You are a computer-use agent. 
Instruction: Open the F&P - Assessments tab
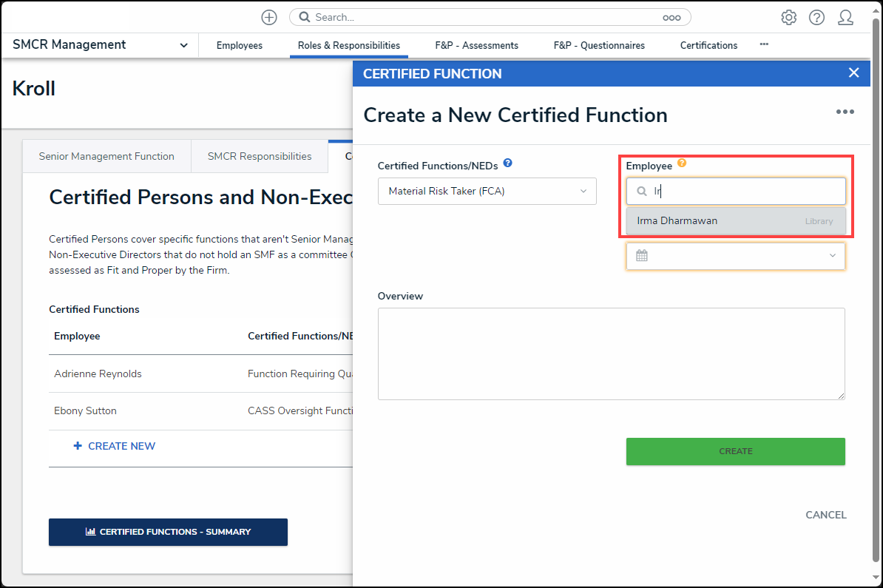click(x=476, y=46)
